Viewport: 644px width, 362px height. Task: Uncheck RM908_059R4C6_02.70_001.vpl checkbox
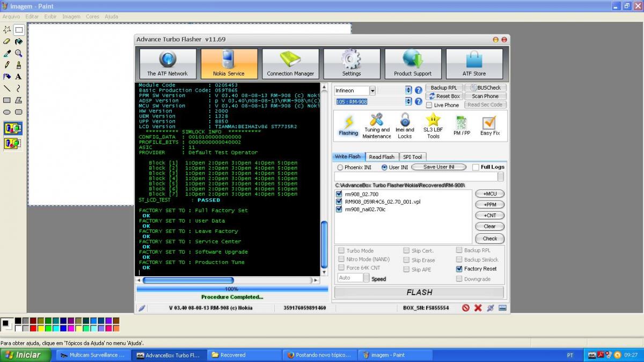click(x=339, y=202)
